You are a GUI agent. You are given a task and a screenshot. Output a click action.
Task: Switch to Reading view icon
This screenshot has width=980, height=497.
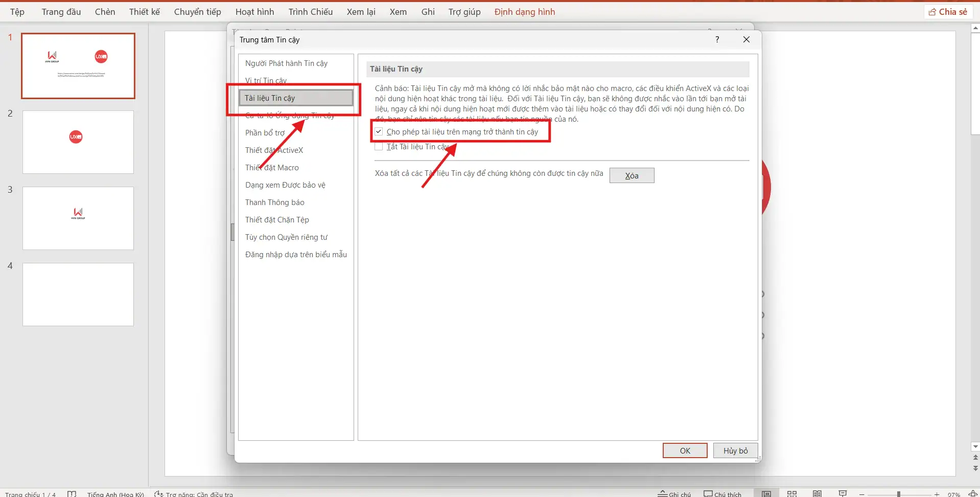point(817,493)
